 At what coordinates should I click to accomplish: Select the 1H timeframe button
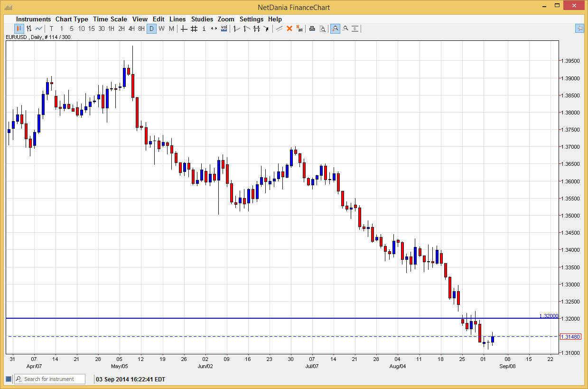coord(111,28)
